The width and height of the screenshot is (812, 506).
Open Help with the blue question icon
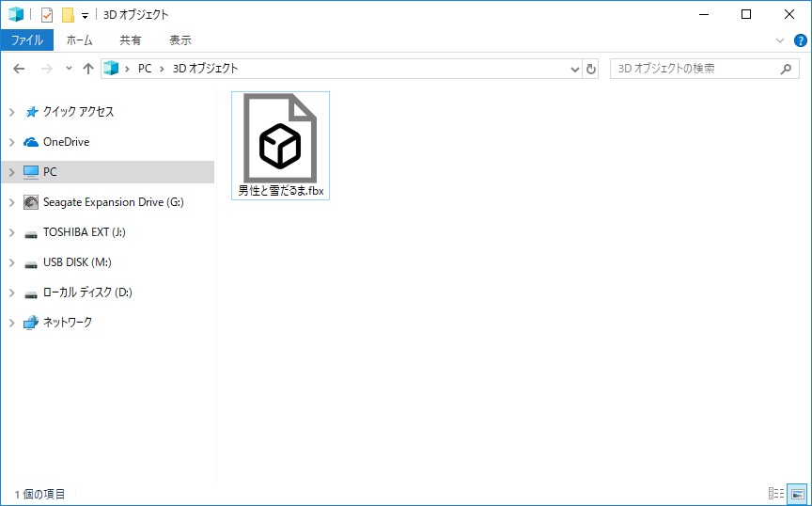(x=800, y=40)
